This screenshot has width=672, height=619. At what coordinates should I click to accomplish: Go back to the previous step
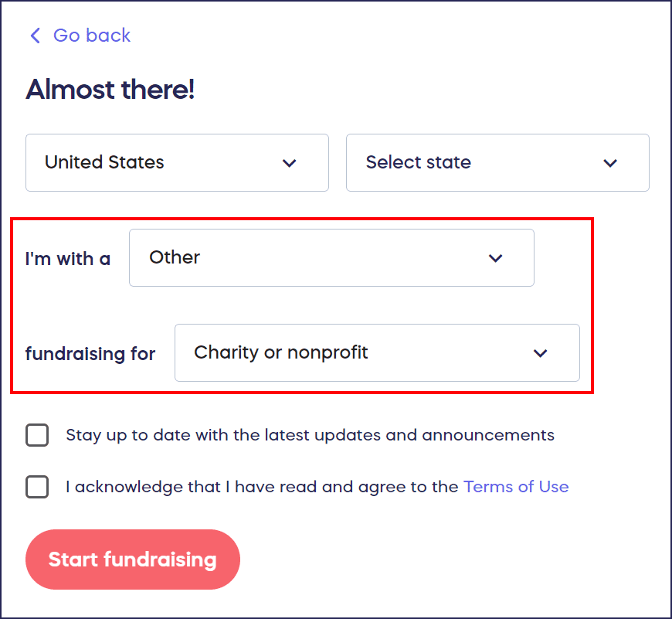[91, 36]
